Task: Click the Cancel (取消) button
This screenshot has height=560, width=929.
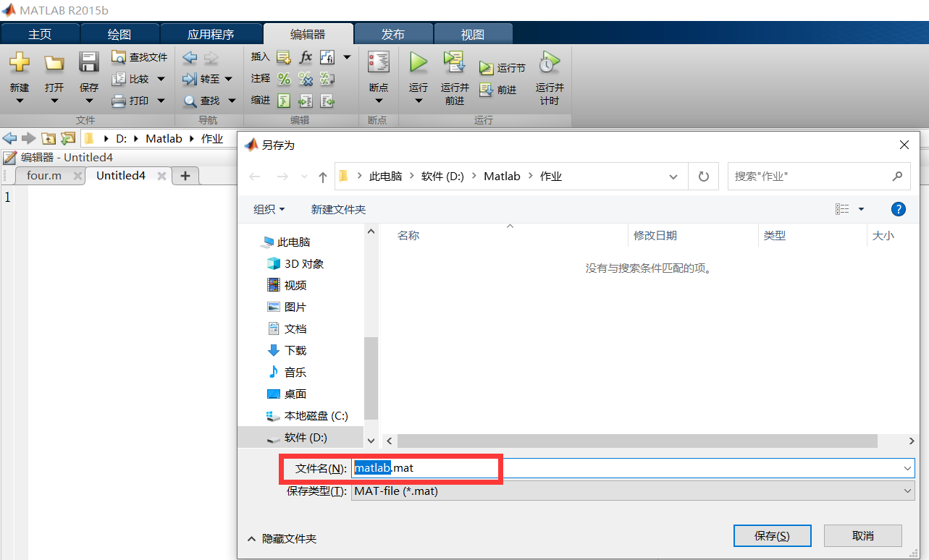Action: [862, 536]
